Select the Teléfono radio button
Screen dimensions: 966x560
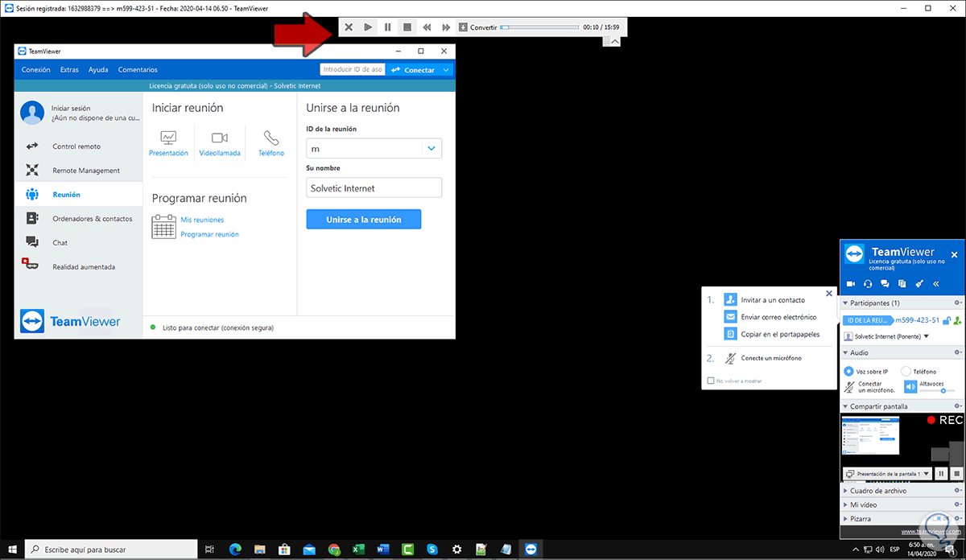[906, 371]
